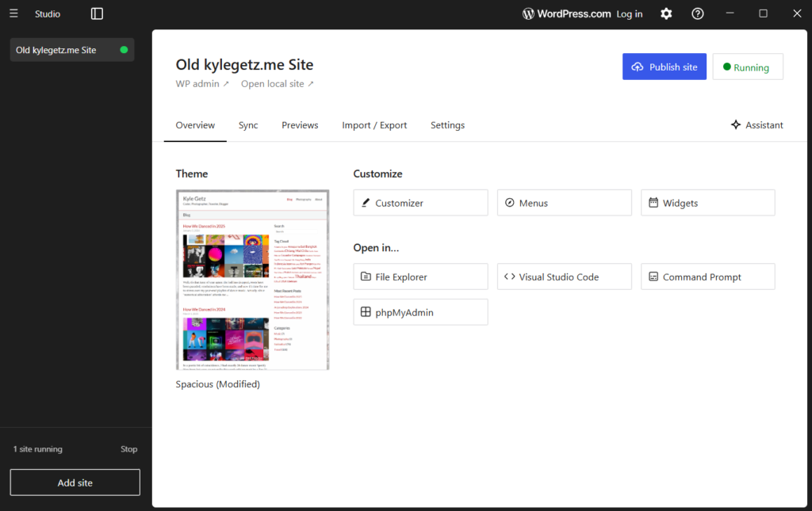812x511 pixels.
Task: Click Log in to WordPress.com
Action: (629, 14)
